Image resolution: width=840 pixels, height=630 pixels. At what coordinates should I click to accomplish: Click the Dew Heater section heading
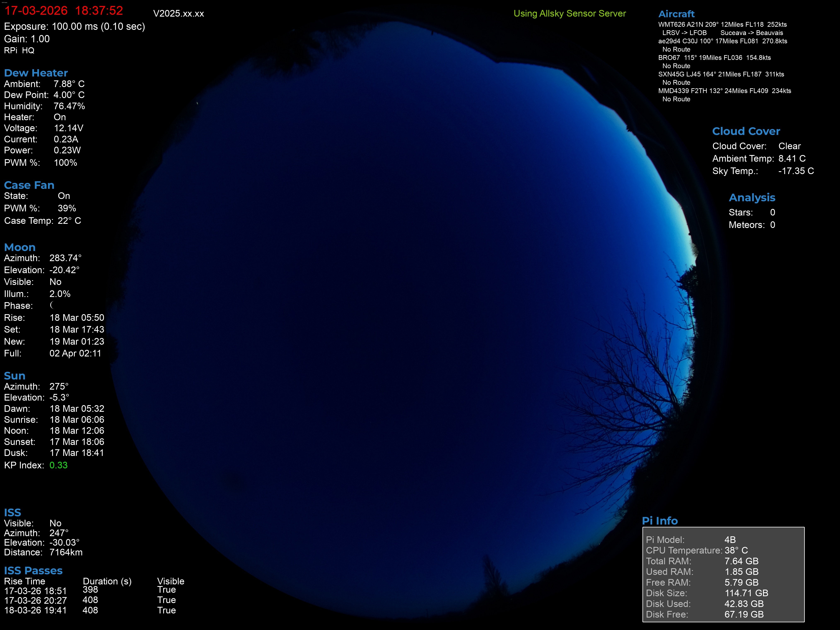pyautogui.click(x=36, y=73)
